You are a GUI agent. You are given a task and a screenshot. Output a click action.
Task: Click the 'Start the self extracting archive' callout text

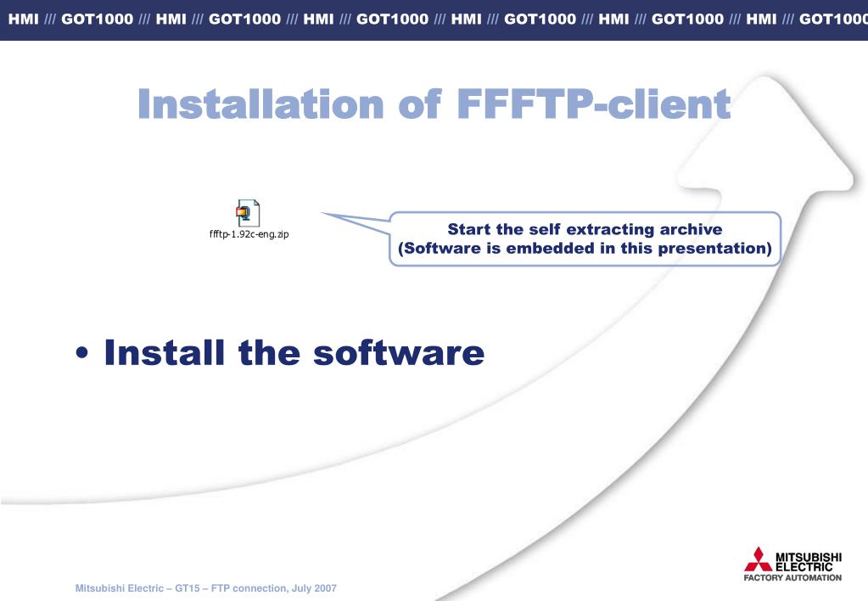[x=585, y=228]
